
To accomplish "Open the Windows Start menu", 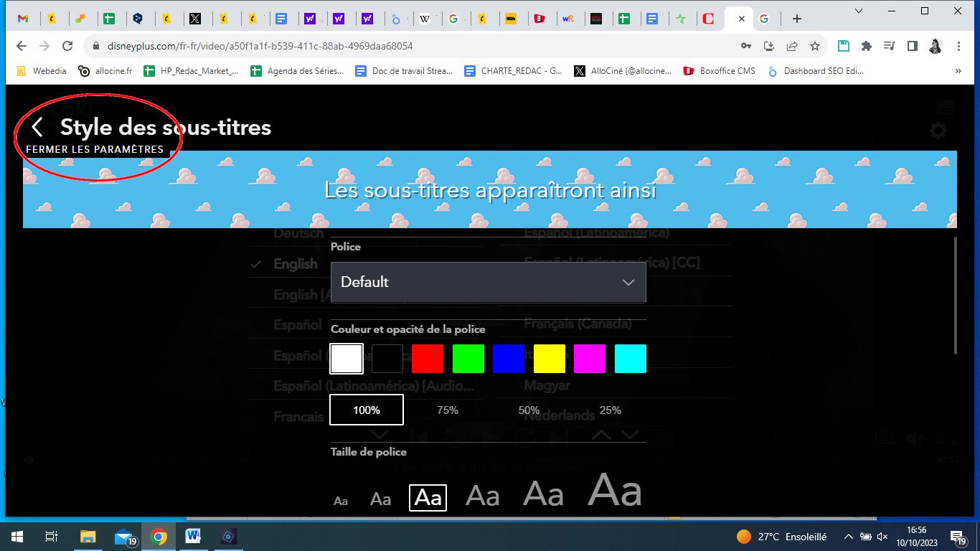I will 17,536.
